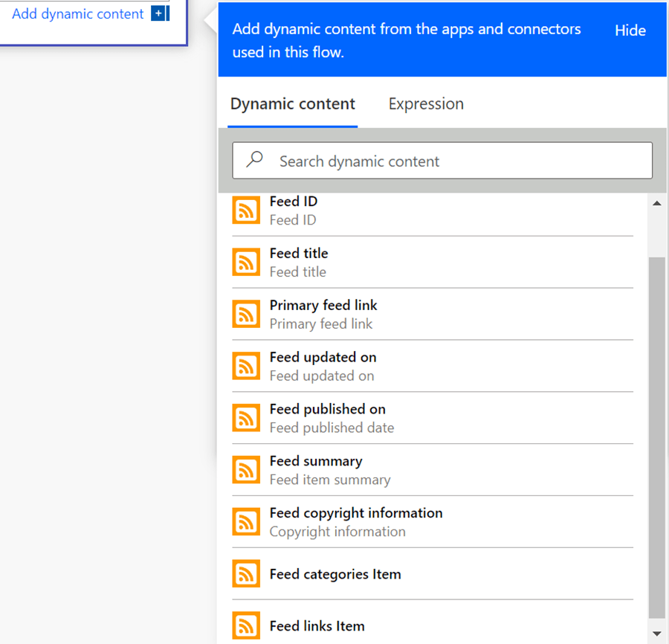The width and height of the screenshot is (669, 644).
Task: Click the RSS icon beside Primary feed link
Action: pyautogui.click(x=246, y=315)
